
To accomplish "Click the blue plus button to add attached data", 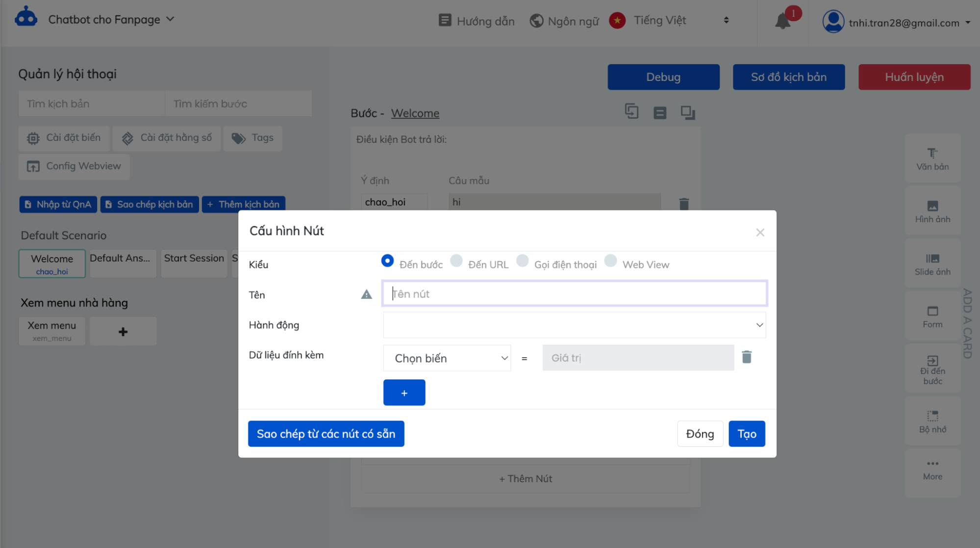I will [x=404, y=392].
